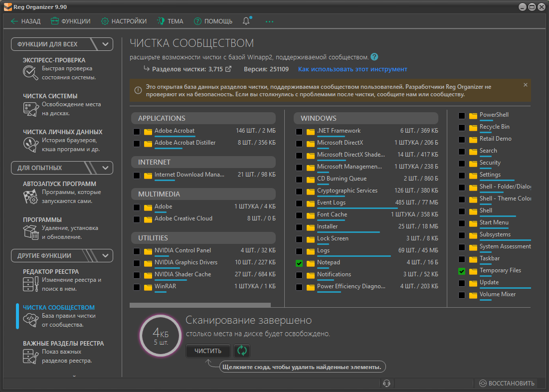Disable the Temporary Files checkbox
549x392 pixels.
click(462, 271)
